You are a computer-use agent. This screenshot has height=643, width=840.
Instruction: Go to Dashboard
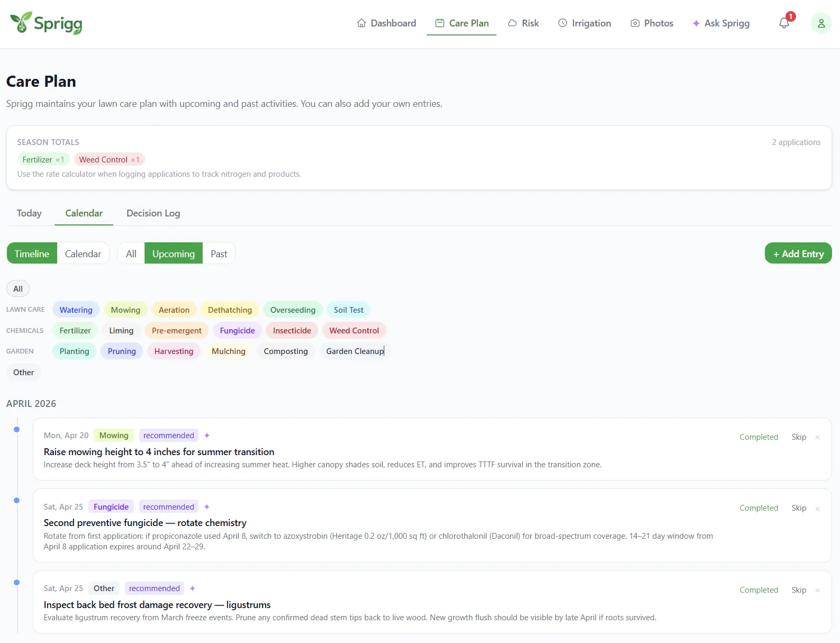(386, 23)
